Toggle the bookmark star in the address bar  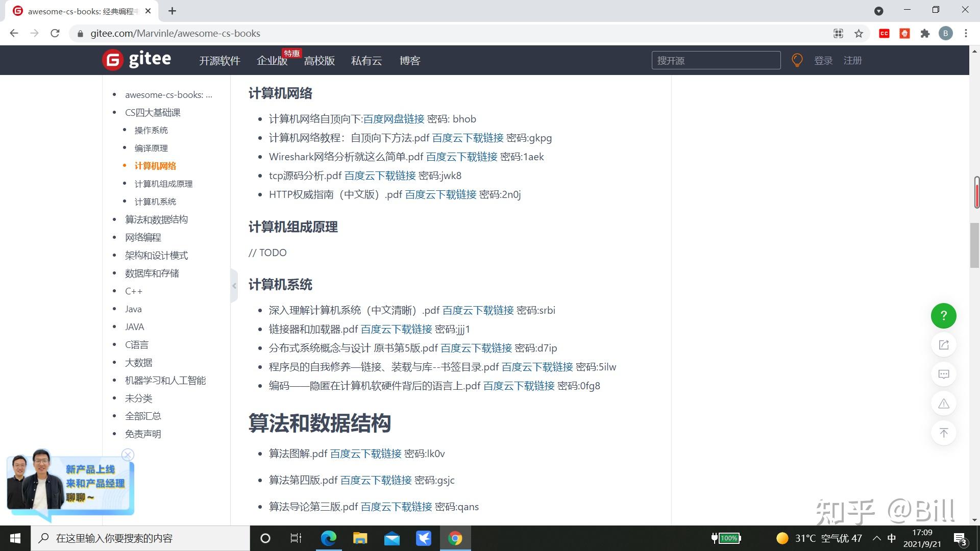point(859,33)
